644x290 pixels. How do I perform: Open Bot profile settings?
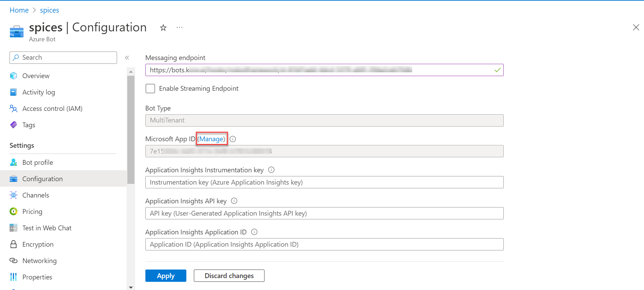(x=63, y=162)
